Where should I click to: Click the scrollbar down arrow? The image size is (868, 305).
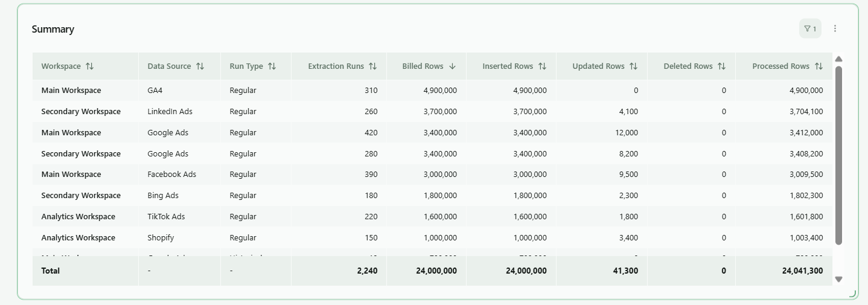[x=838, y=279]
